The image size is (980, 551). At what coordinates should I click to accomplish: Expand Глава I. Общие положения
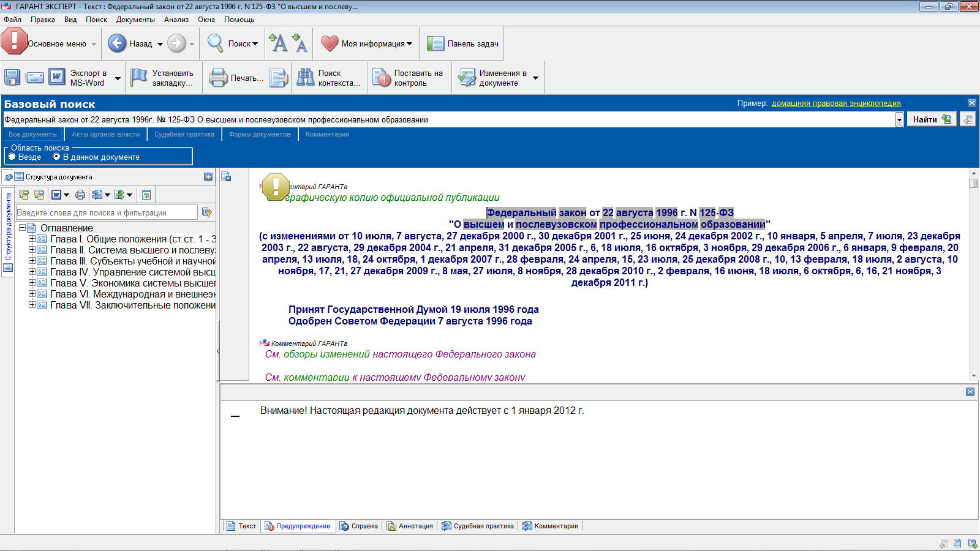coord(32,239)
